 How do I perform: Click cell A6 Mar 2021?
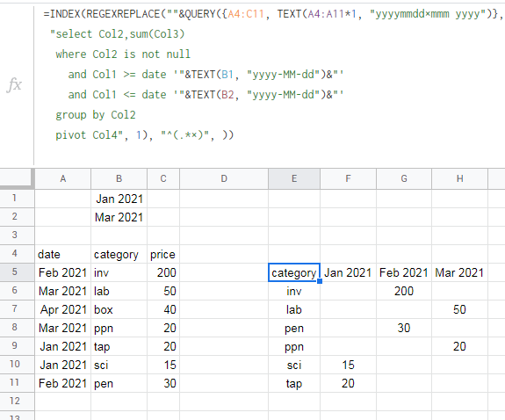(63, 291)
